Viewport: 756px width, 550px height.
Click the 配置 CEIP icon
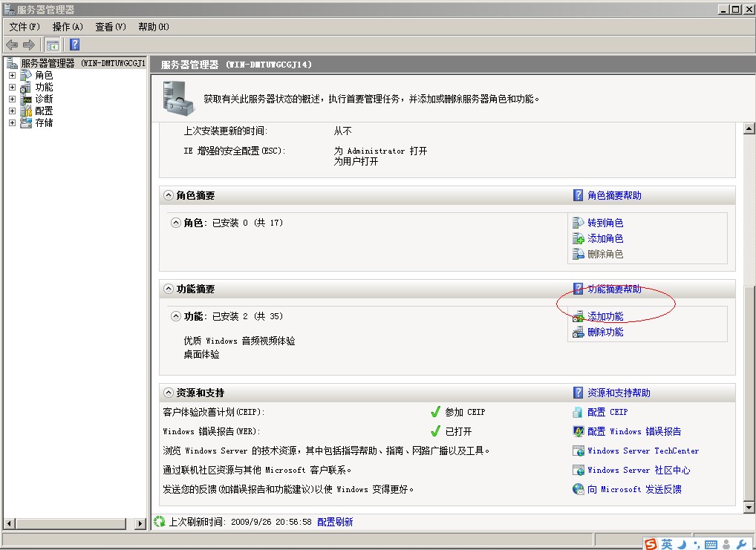coord(578,412)
